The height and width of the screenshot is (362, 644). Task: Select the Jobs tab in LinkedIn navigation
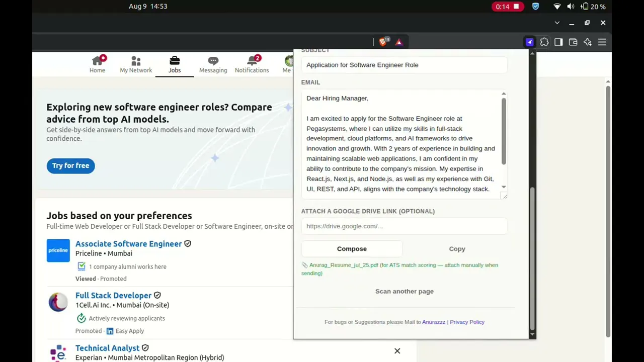(x=175, y=64)
